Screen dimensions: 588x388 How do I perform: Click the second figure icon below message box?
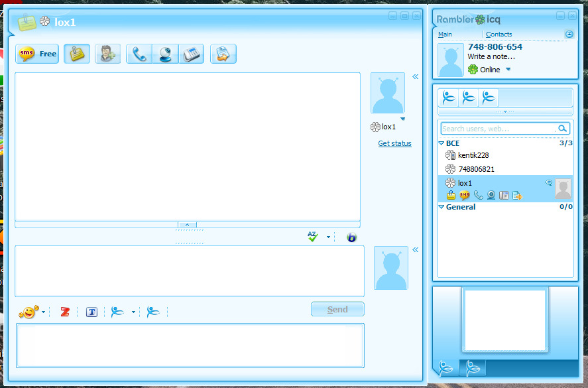[x=153, y=312]
